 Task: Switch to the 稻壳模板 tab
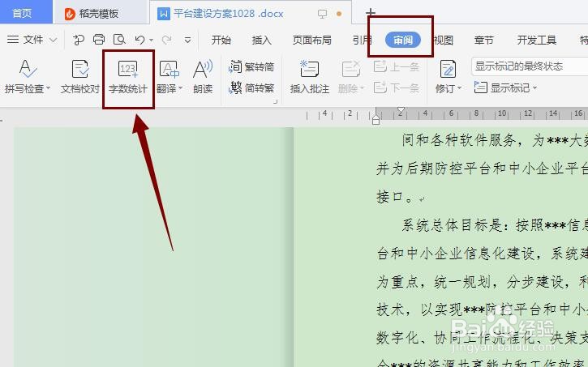92,14
